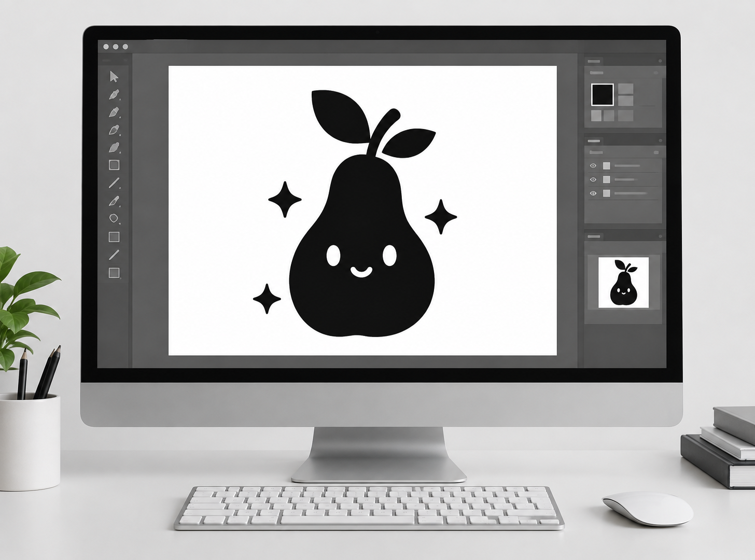
Task: Select the lower line tool near the toolbar bottom
Action: pyautogui.click(x=114, y=255)
